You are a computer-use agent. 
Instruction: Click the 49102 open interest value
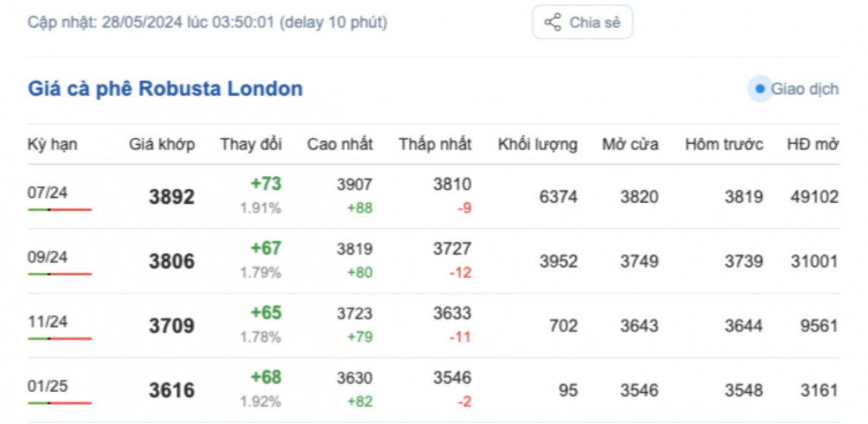(813, 197)
